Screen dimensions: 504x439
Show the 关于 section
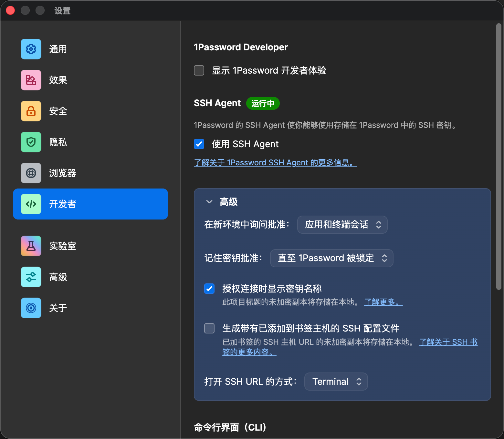point(90,308)
